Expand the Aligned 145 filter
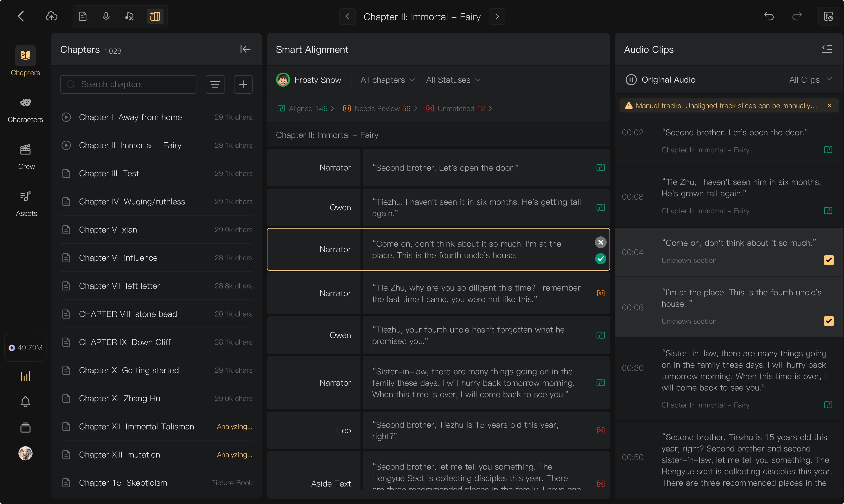The width and height of the screenshot is (844, 504). pyautogui.click(x=306, y=108)
